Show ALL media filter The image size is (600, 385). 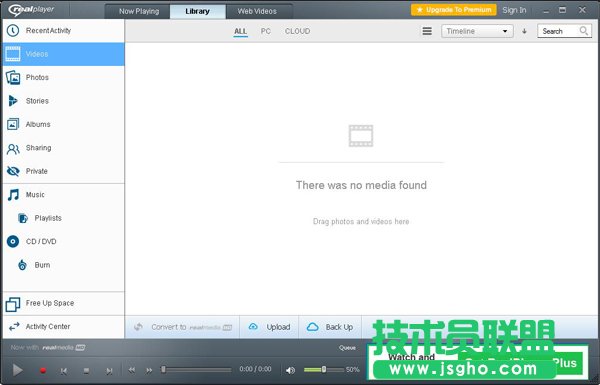click(x=240, y=31)
